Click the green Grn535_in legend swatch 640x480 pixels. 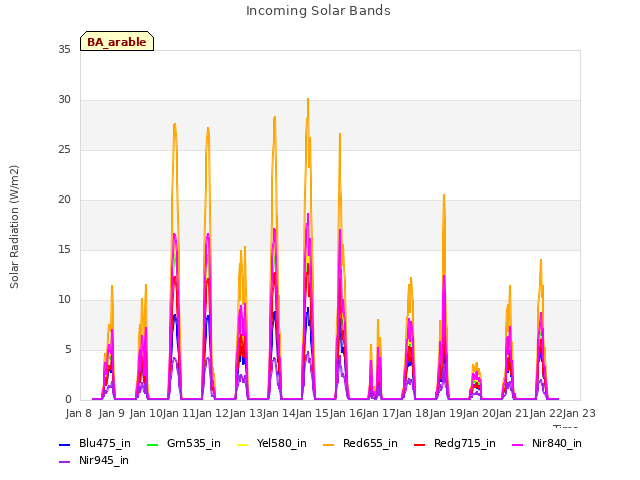153,444
